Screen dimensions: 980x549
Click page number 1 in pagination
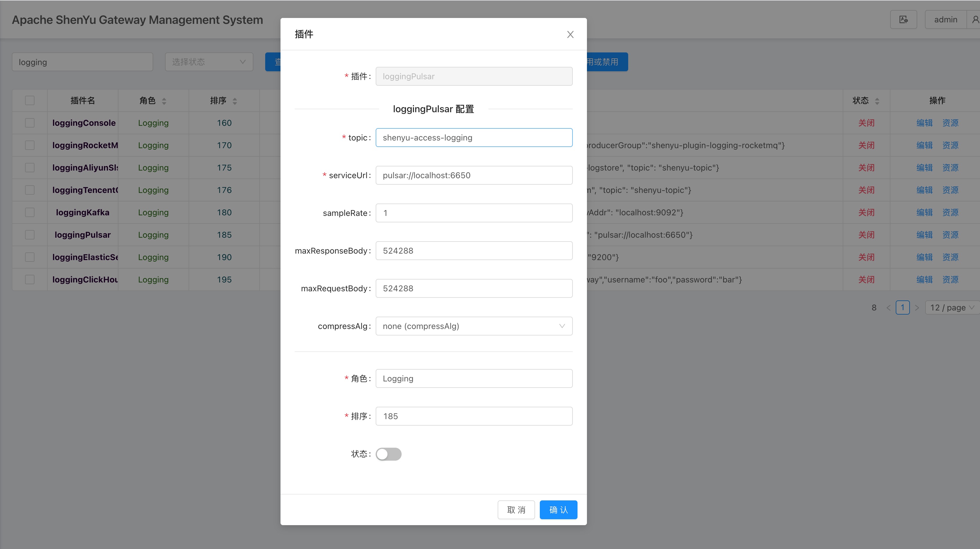(903, 307)
